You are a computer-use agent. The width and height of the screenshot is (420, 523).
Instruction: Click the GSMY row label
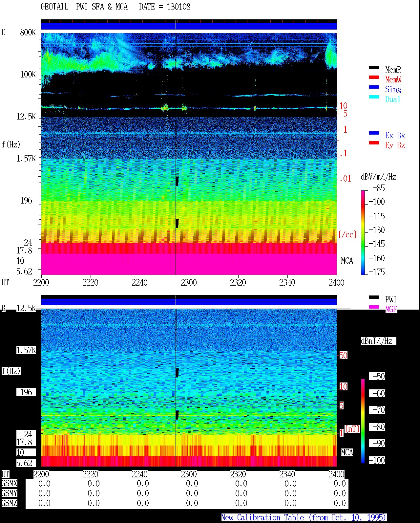point(9,493)
